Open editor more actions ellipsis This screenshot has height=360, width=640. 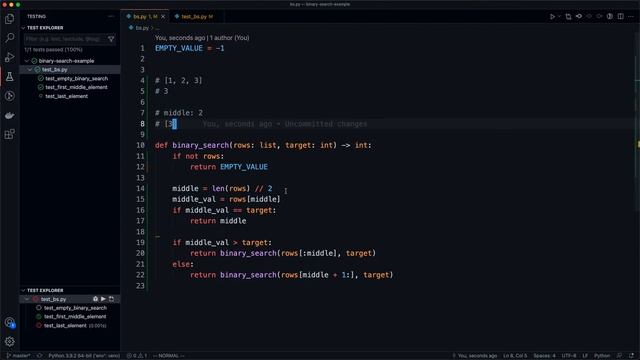(631, 16)
